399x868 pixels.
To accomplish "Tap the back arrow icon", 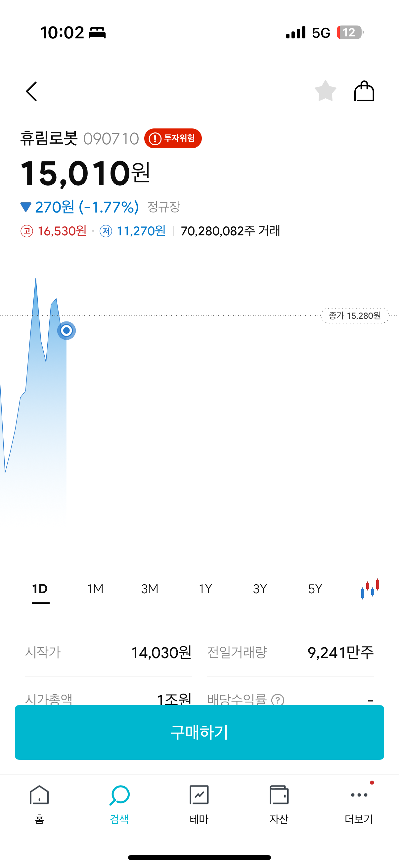I will pyautogui.click(x=31, y=91).
